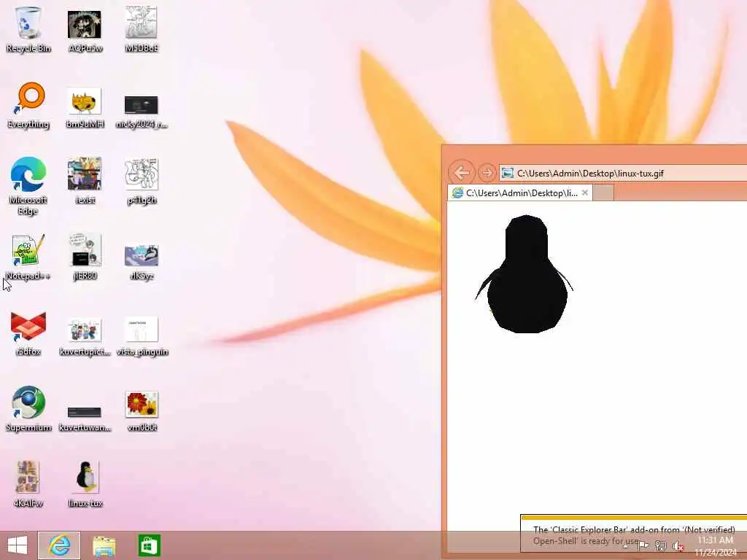Open the clock showing 11:31 AM
This screenshot has width=747, height=560.
pos(716,546)
